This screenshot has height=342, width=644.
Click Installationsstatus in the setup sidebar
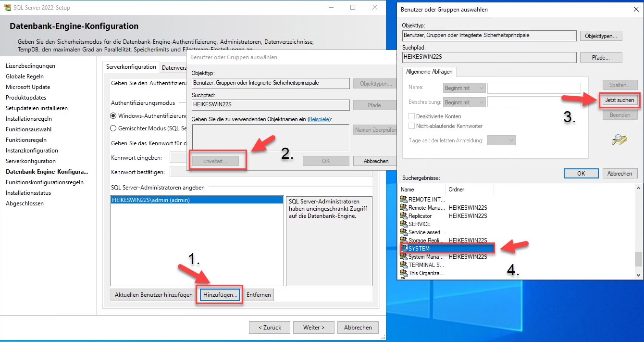click(x=28, y=193)
